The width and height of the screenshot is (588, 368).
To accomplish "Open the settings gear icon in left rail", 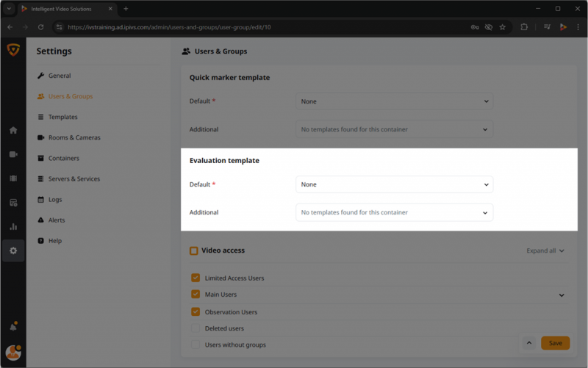I will tap(13, 250).
